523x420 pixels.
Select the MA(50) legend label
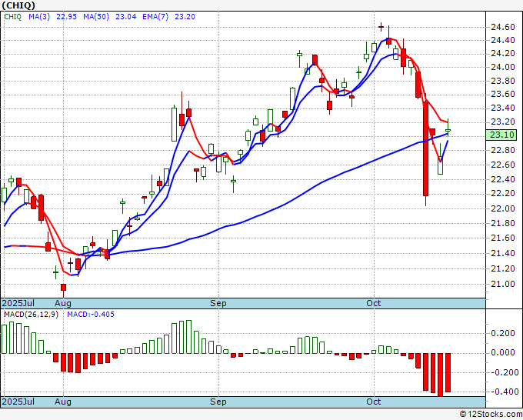click(96, 17)
